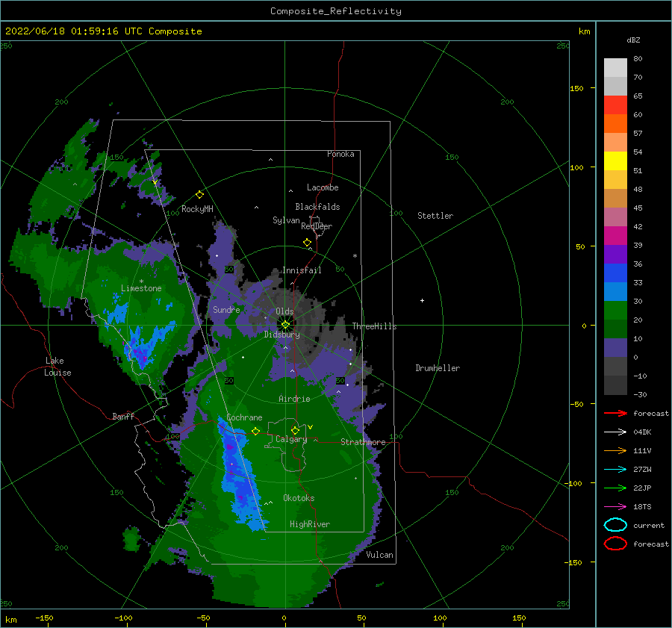The image size is (672, 628).
Task: Select the purple 36-39 dBZ swatch
Action: tap(615, 254)
